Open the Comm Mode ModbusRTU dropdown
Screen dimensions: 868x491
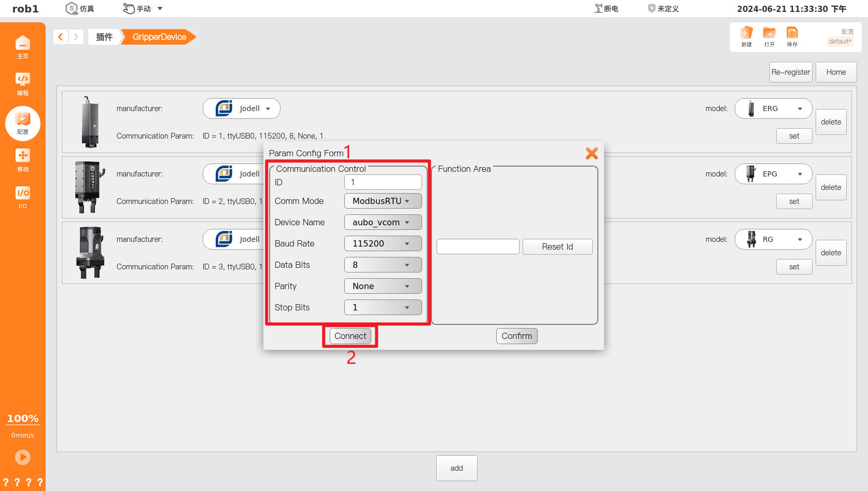pos(383,201)
